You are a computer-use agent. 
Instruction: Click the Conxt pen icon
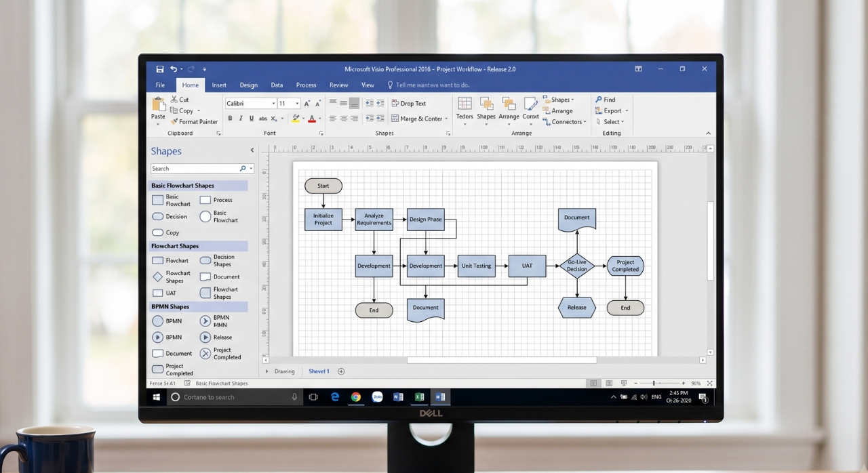(x=531, y=103)
